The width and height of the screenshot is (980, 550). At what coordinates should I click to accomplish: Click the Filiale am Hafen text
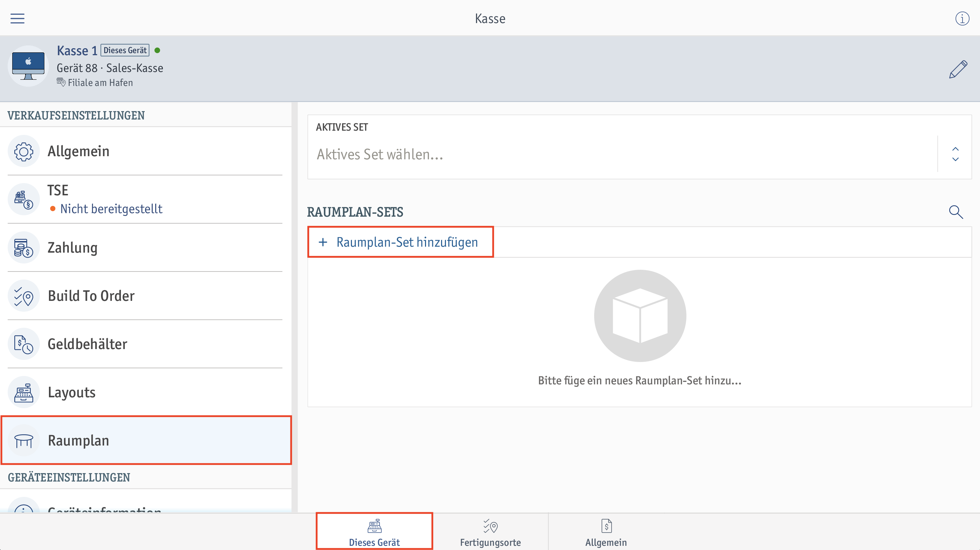[100, 82]
